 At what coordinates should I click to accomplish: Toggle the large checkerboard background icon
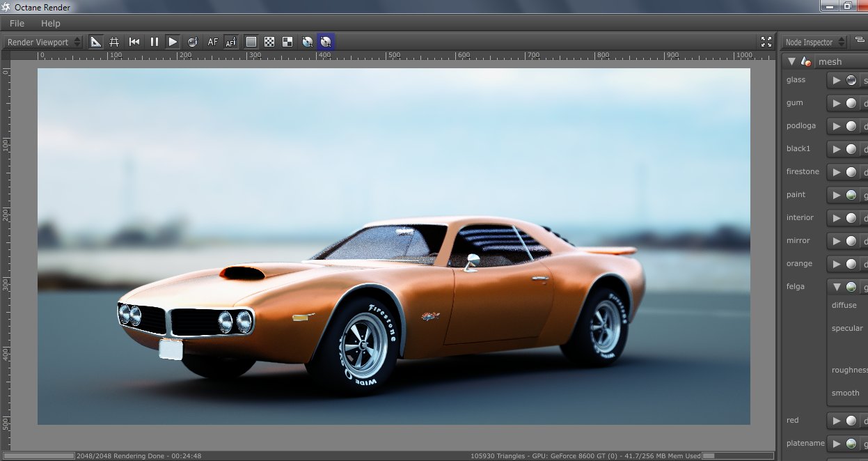287,42
